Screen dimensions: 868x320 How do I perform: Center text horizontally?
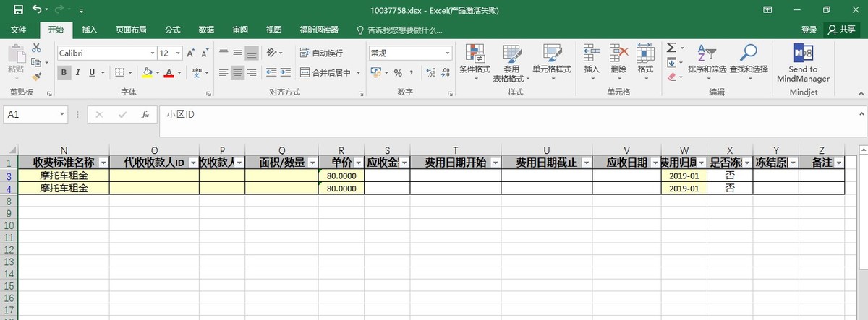coord(237,73)
